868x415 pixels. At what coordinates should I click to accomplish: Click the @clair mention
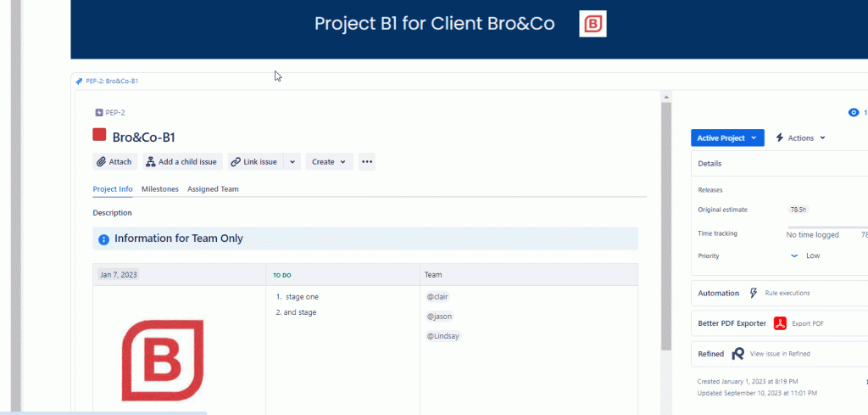pyautogui.click(x=437, y=296)
